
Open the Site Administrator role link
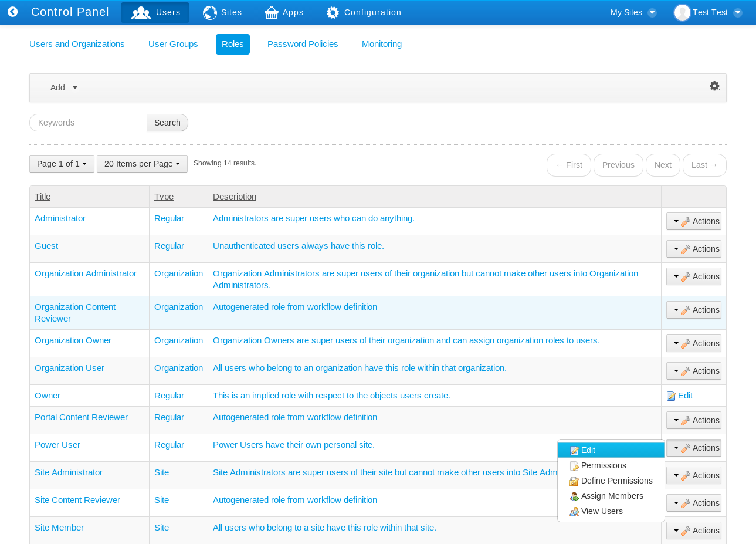[69, 472]
